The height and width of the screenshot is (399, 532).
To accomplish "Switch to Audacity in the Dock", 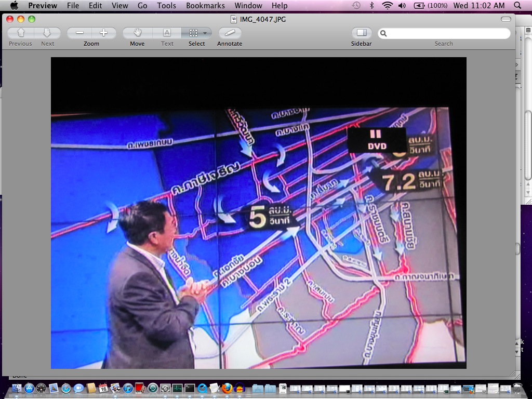I will click(x=240, y=388).
